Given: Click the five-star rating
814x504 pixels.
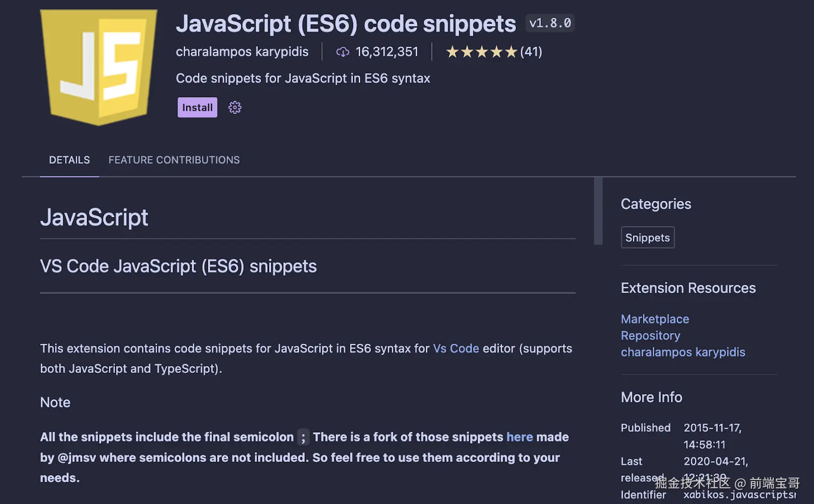Looking at the screenshot, I should click(481, 52).
